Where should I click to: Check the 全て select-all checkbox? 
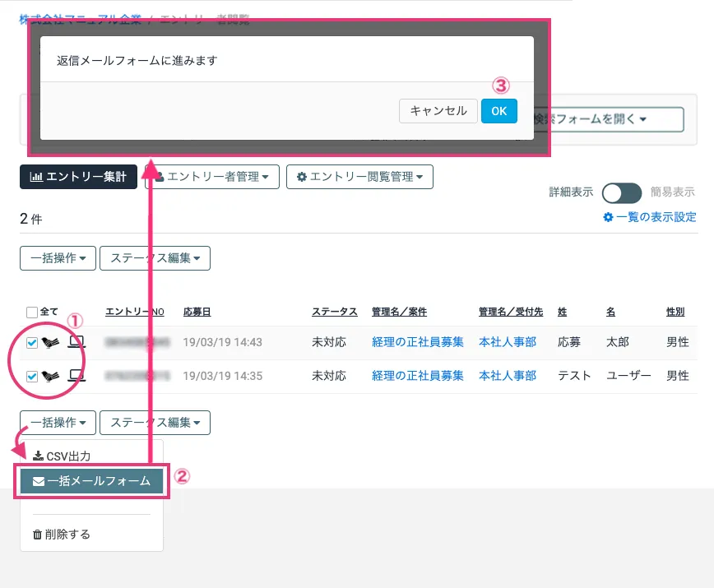(32, 313)
